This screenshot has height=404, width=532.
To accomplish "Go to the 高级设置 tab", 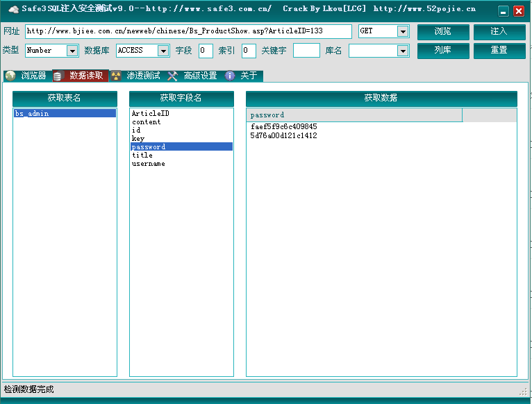I will pyautogui.click(x=193, y=76).
